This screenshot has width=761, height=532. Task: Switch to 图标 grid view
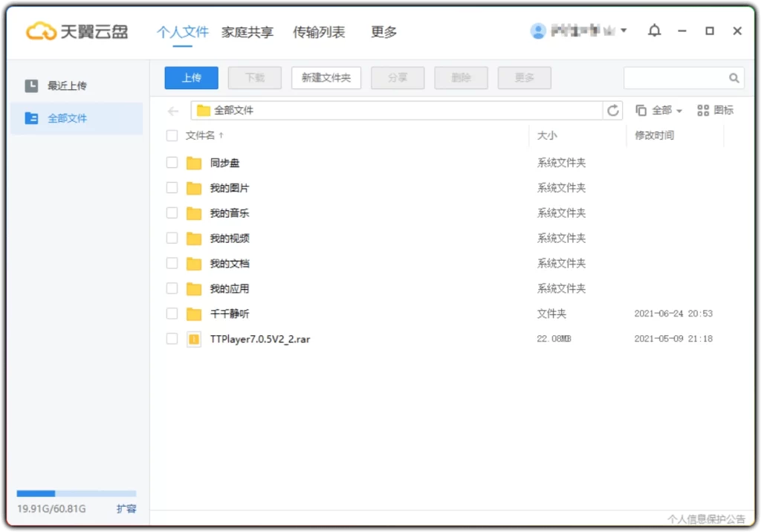pos(716,110)
